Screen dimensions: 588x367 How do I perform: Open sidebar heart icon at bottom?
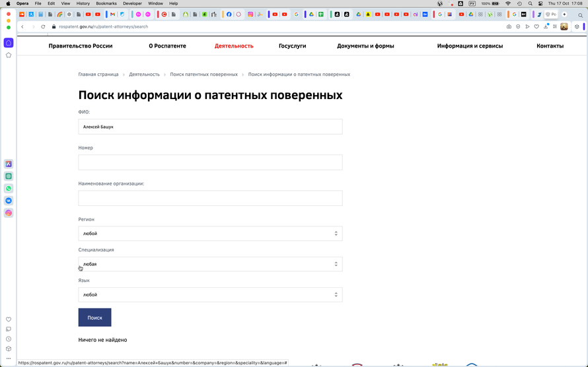[9, 319]
